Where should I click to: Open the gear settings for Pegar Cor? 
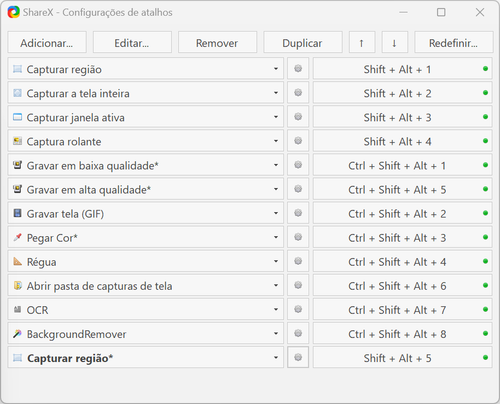coord(298,237)
